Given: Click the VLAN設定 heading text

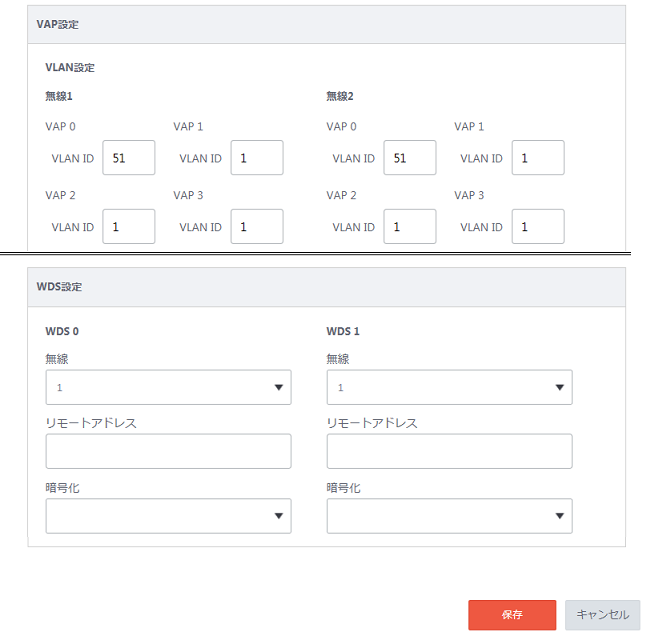Looking at the screenshot, I should tap(70, 67).
